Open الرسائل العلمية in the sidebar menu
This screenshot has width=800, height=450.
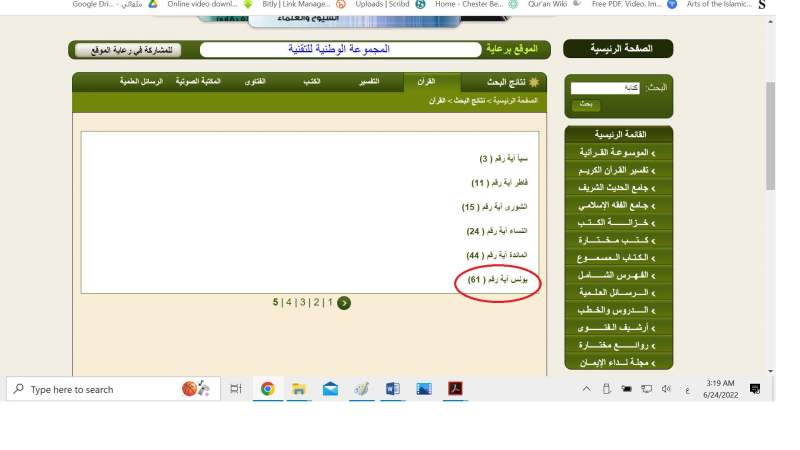coord(618,293)
